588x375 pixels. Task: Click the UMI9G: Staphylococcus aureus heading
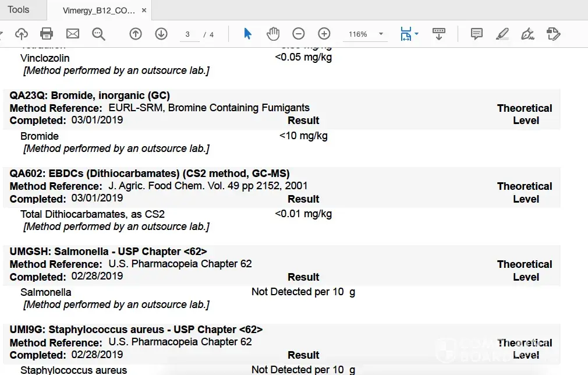(x=136, y=329)
